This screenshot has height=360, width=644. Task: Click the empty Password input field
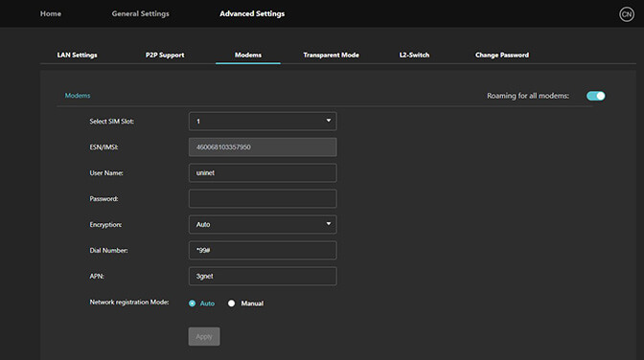pyautogui.click(x=263, y=199)
